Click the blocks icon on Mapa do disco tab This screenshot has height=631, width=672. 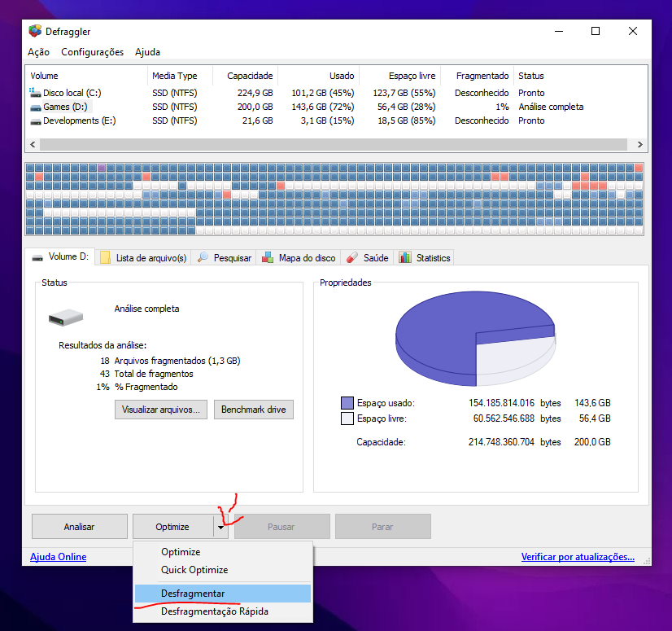click(268, 257)
